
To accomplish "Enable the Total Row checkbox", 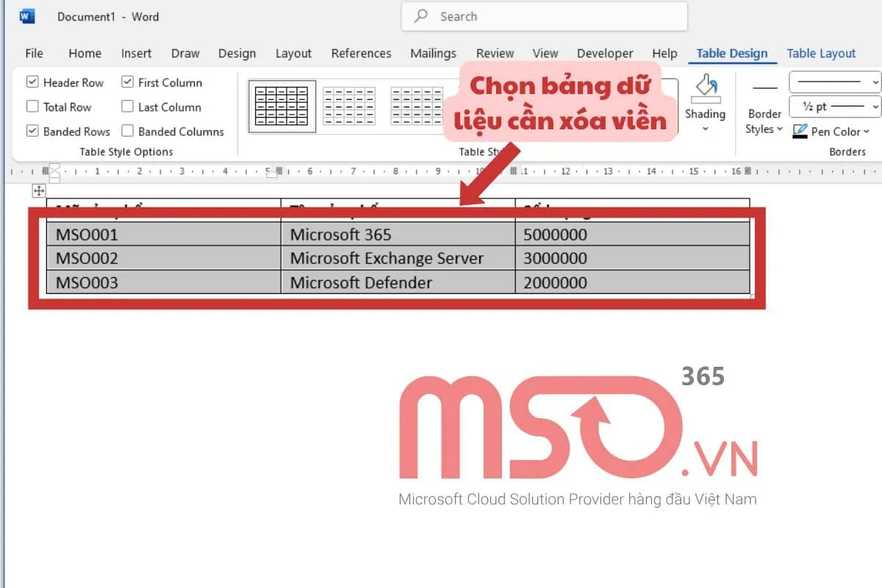I will 32,107.
